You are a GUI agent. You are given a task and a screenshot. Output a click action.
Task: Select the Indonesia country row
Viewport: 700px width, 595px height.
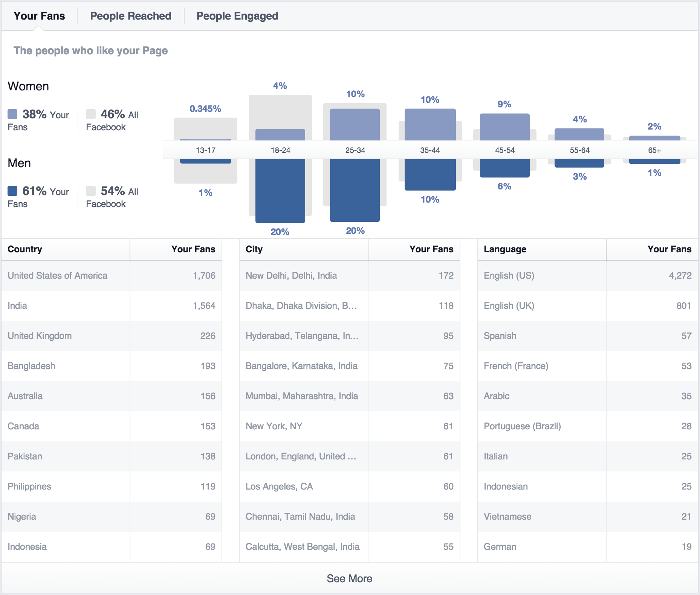click(112, 547)
